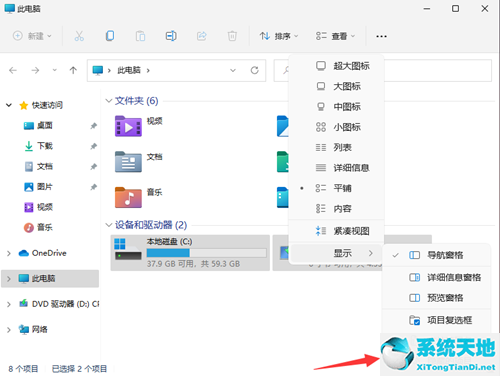Go up one folder level
Screen dimensions: 500x376
pos(73,70)
